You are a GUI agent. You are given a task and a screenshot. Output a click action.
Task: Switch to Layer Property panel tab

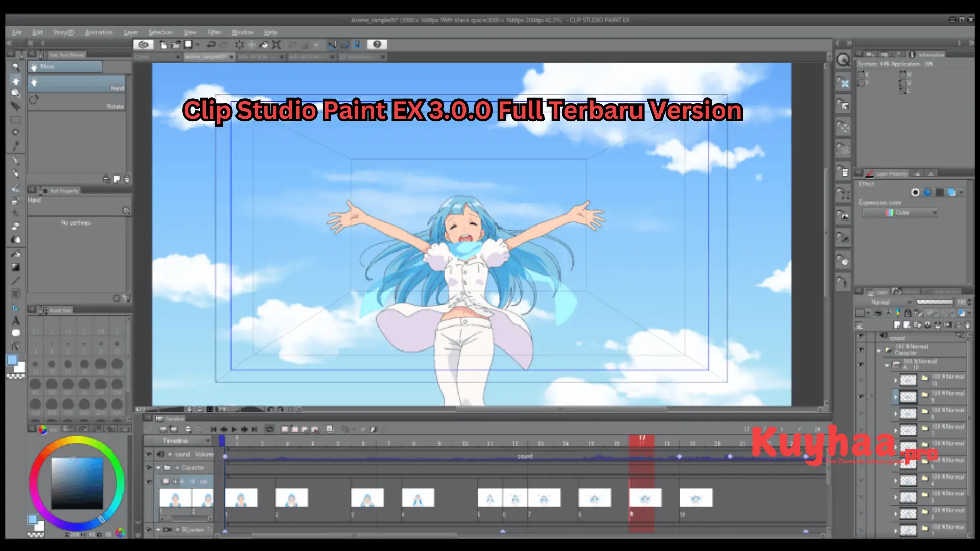[x=888, y=174]
